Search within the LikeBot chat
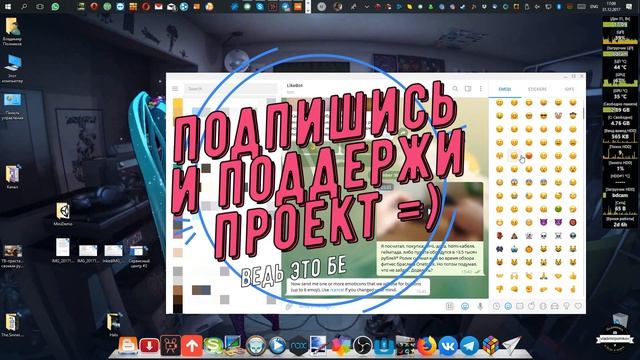Viewport: 640px width, 360px height. [455, 89]
